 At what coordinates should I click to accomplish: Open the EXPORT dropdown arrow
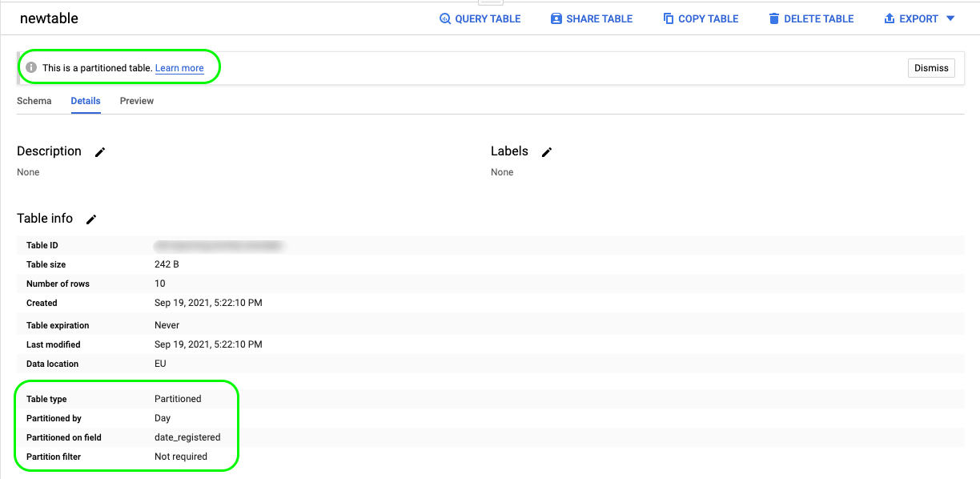point(950,18)
